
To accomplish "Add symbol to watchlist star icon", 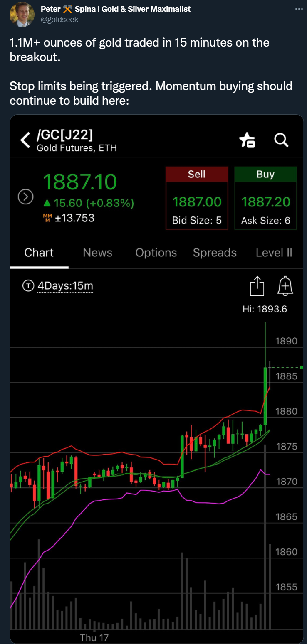I will coord(247,140).
